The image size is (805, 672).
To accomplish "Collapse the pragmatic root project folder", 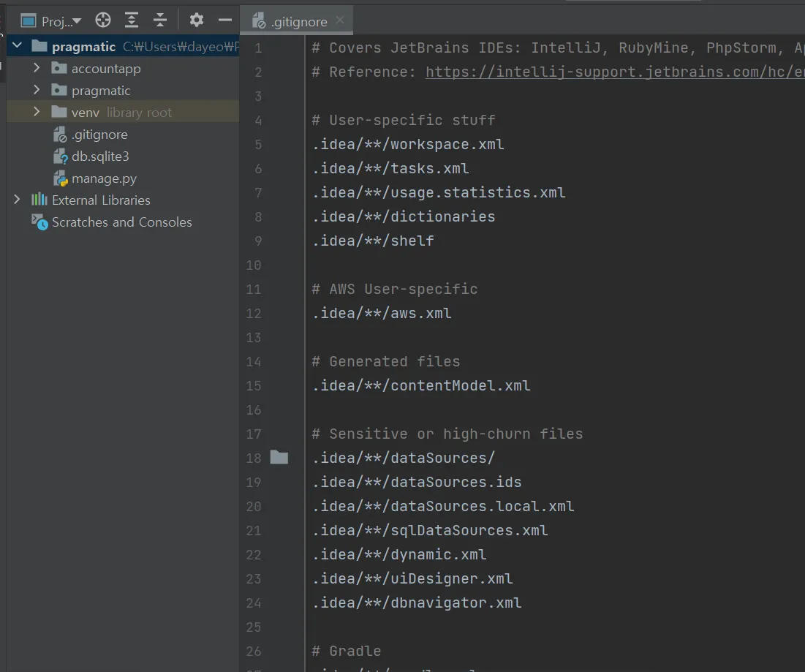I will pos(17,45).
